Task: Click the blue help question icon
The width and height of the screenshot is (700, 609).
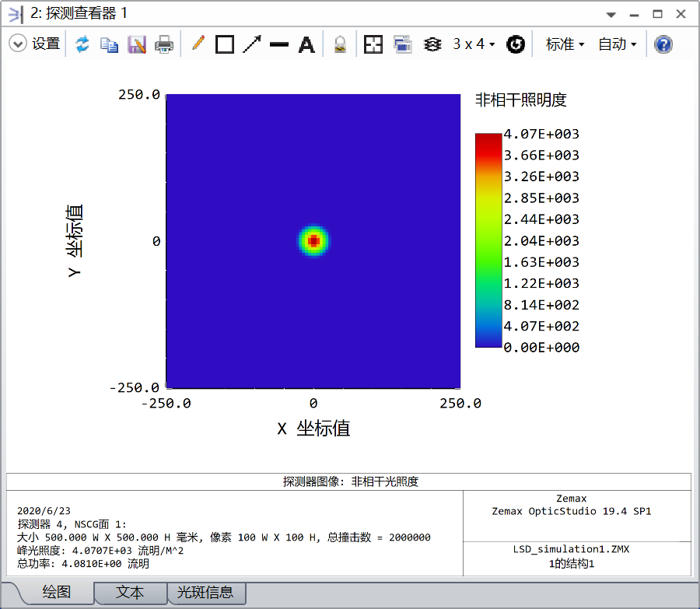Action: pos(663,44)
